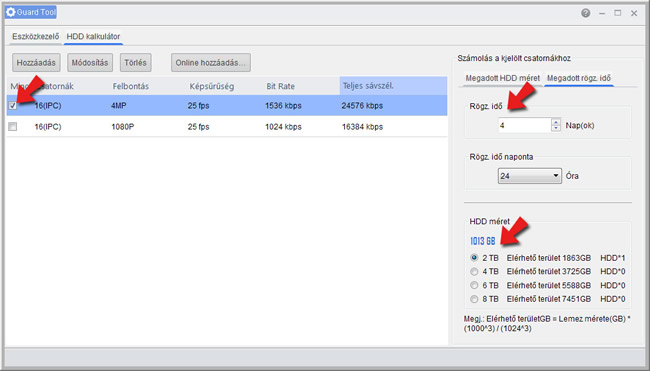The image size is (650, 371).
Task: Click the Guard Tool gear logo
Action: click(11, 12)
